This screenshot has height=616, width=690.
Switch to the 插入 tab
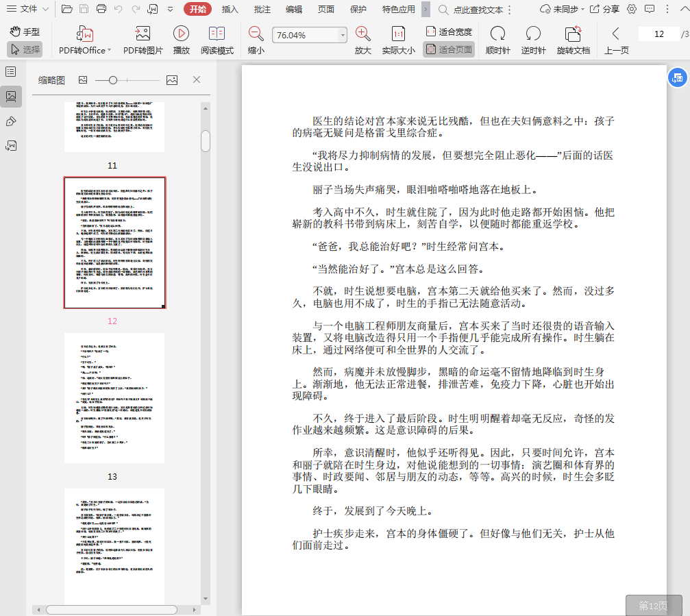230,9
